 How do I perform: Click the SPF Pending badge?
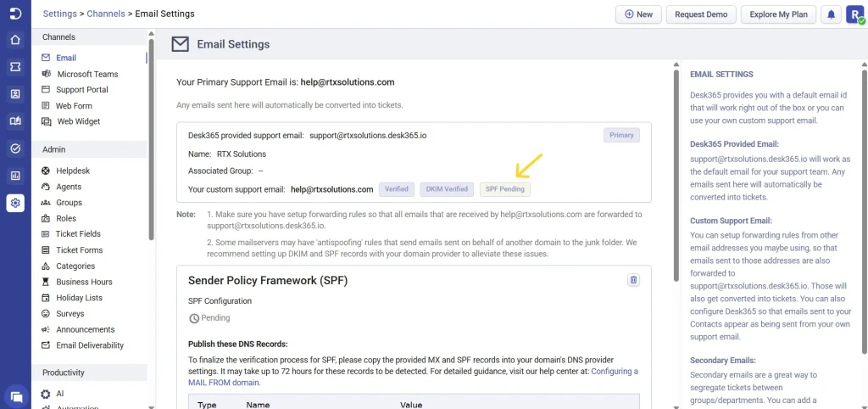pyautogui.click(x=505, y=189)
